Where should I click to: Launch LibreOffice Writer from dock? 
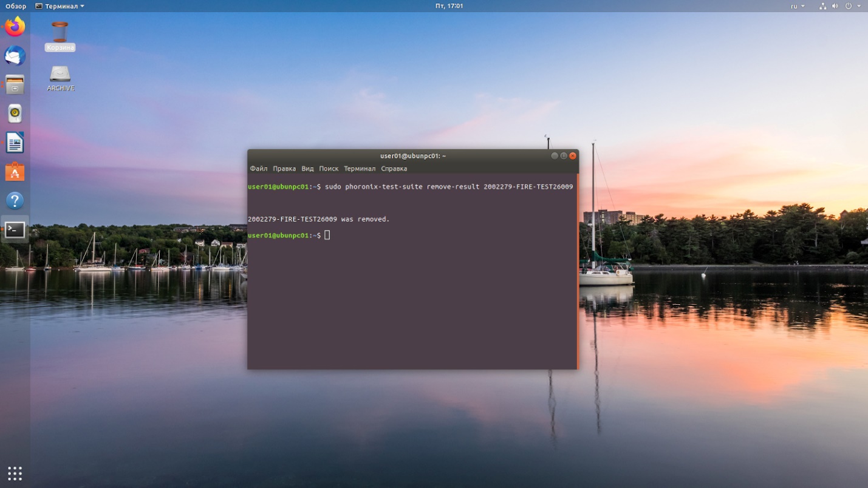(15, 143)
